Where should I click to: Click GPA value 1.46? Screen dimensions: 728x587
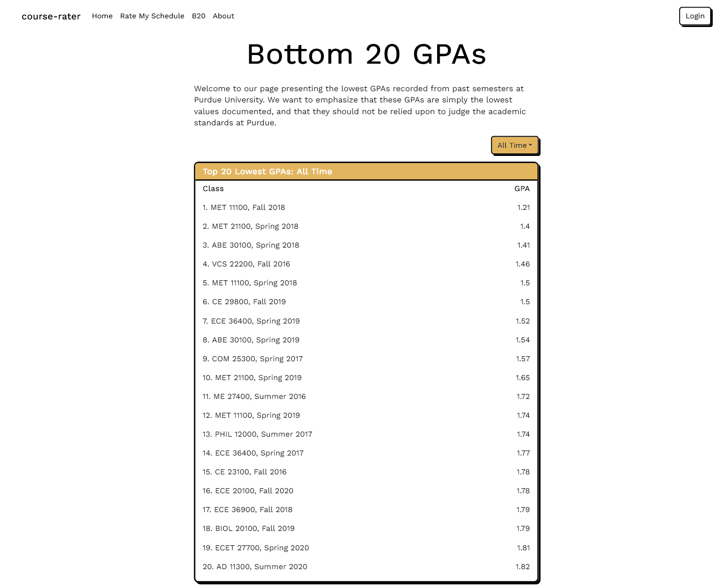[523, 264]
